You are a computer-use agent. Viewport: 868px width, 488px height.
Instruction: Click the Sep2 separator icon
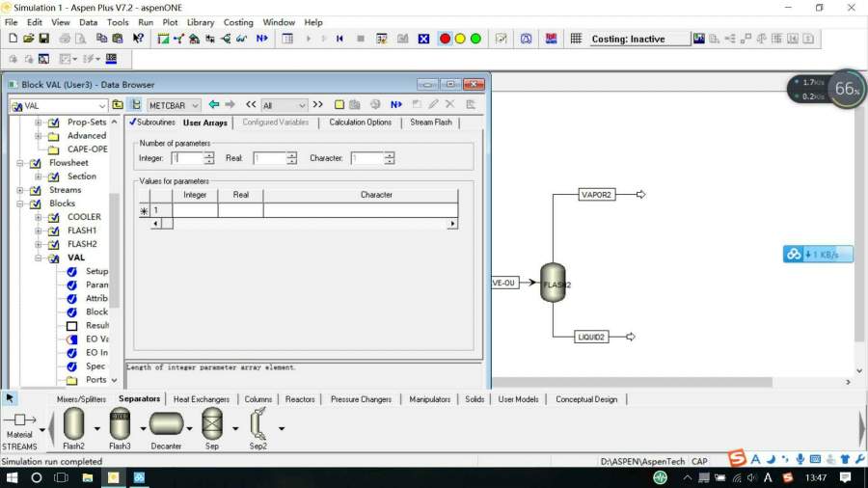[258, 423]
